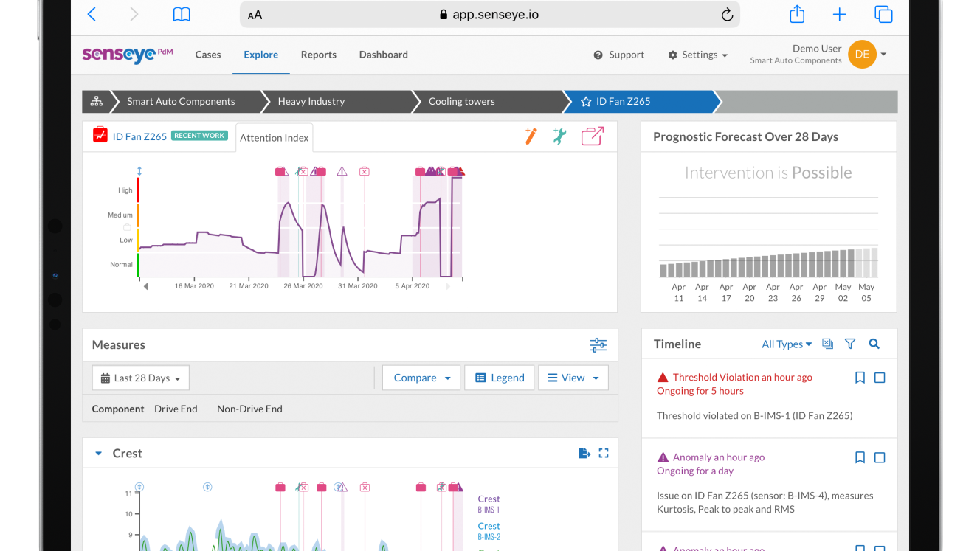This screenshot has height=551, width=980.
Task: Tick the Threshold Violation event checkbox
Action: 880,378
